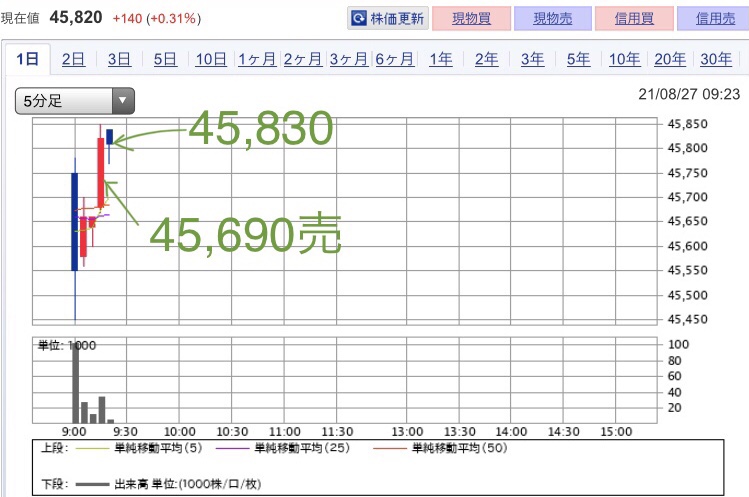Show the 1年 chart range
Viewport: 749px width, 497px height.
(440, 59)
